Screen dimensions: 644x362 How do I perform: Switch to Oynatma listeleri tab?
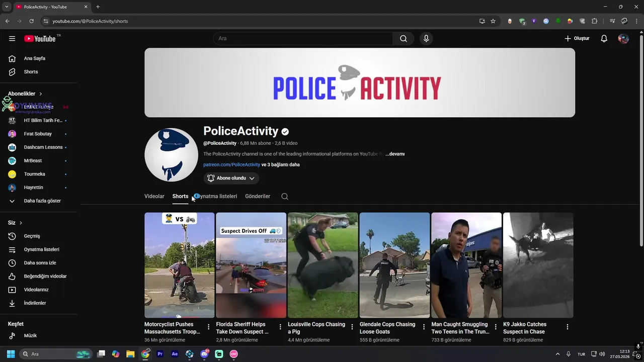pos(217,197)
